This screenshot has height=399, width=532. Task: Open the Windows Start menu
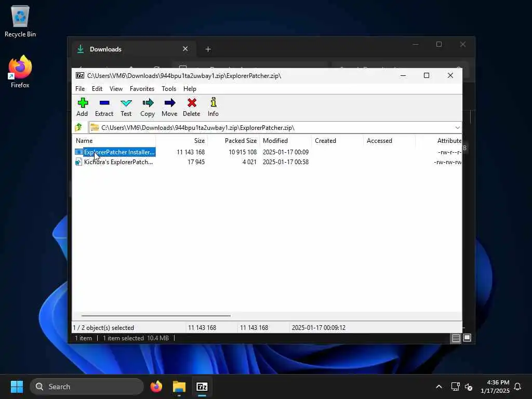(x=17, y=387)
